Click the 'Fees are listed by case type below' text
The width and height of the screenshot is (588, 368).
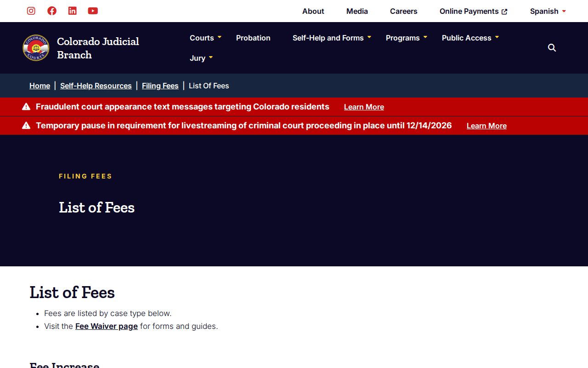click(x=107, y=313)
